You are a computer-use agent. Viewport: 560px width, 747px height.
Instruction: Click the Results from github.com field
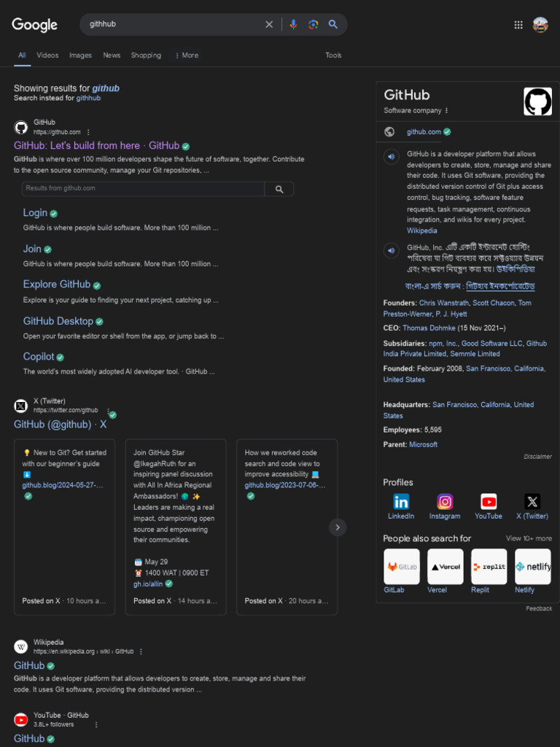143,189
